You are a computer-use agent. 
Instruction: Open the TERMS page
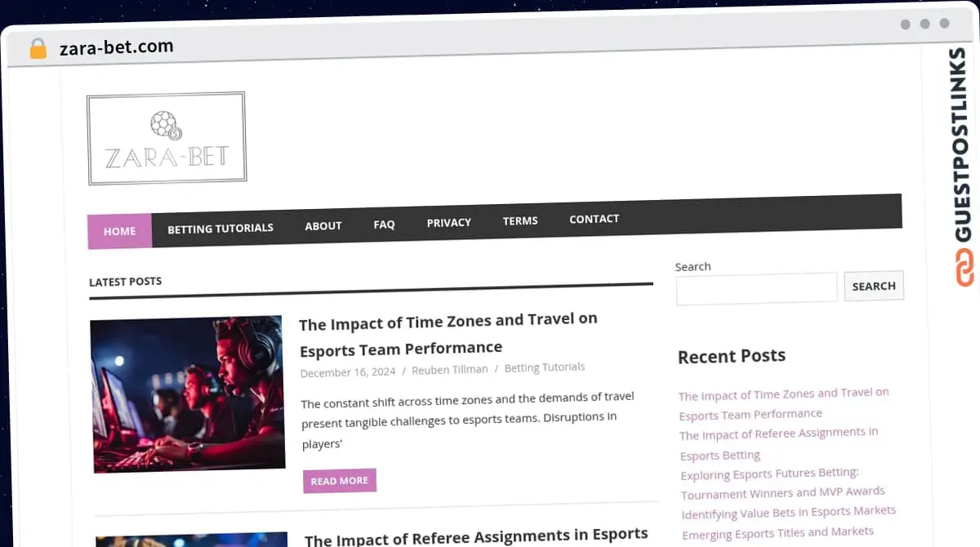tap(520, 220)
